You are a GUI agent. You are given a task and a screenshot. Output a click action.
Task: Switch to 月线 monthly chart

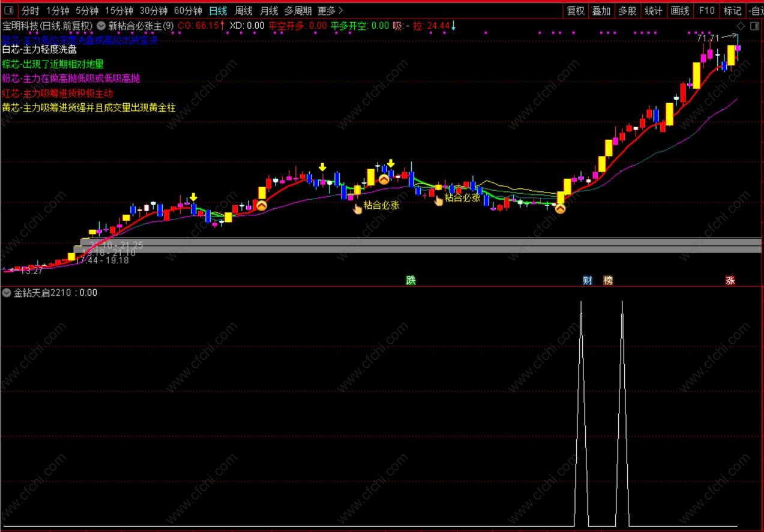[269, 10]
